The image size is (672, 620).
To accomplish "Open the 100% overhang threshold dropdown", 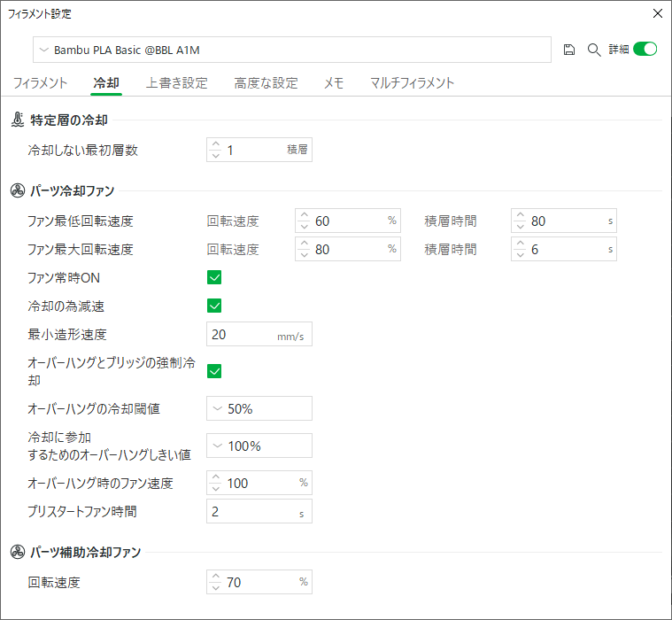I will coord(259,446).
